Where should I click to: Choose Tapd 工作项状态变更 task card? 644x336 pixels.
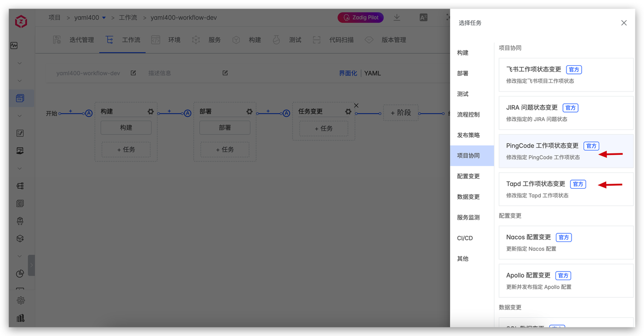566,189
